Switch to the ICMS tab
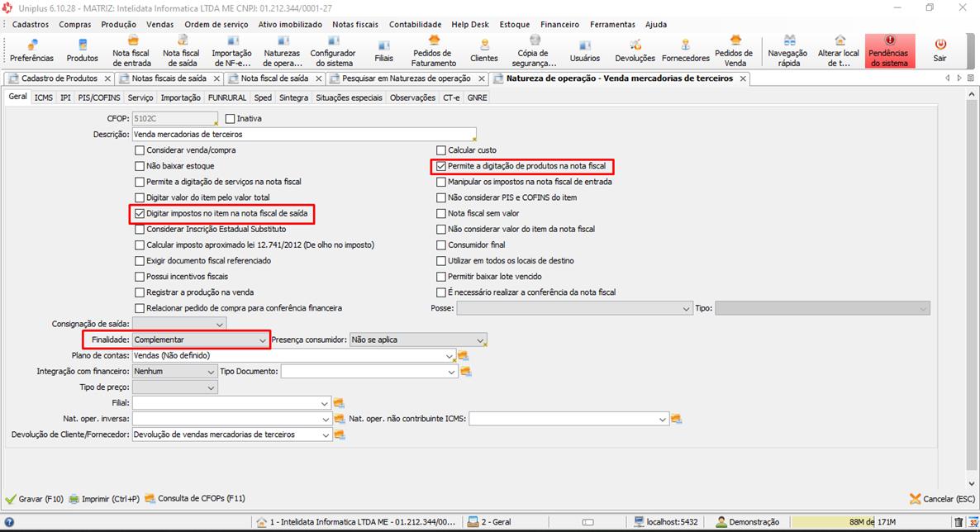This screenshot has height=532, width=980. click(44, 98)
